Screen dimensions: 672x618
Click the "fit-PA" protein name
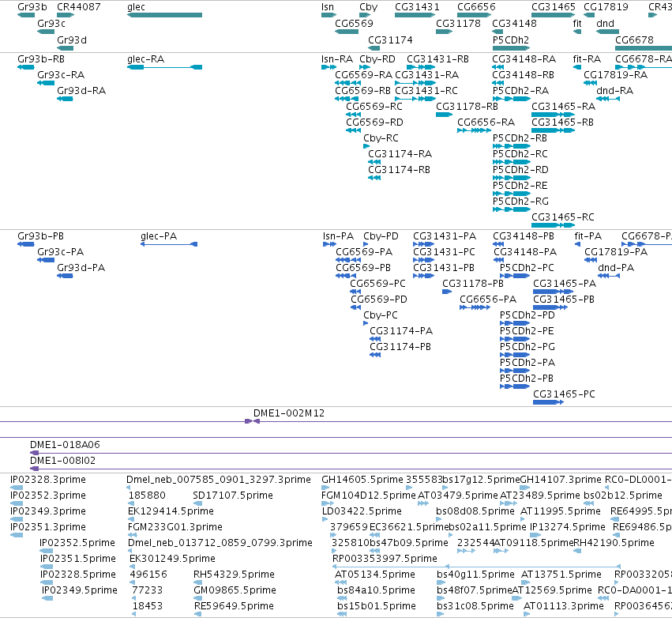click(x=588, y=236)
